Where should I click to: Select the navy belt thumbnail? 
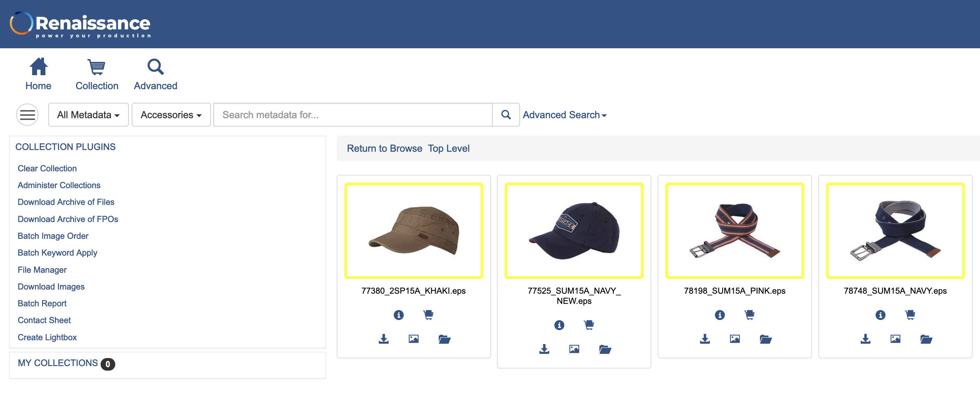pos(895,231)
